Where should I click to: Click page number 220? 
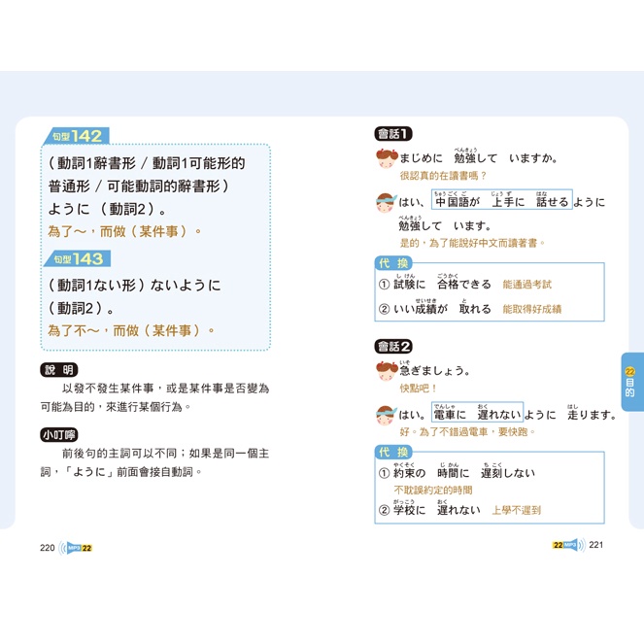coord(48,547)
